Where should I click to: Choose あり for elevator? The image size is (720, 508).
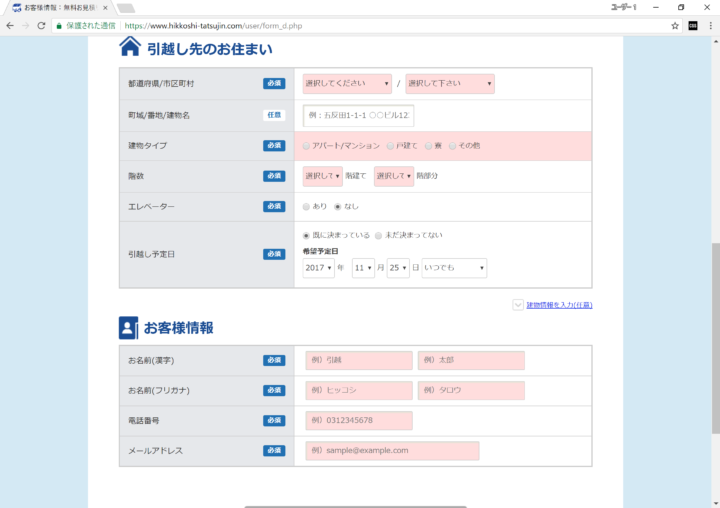tap(306, 207)
